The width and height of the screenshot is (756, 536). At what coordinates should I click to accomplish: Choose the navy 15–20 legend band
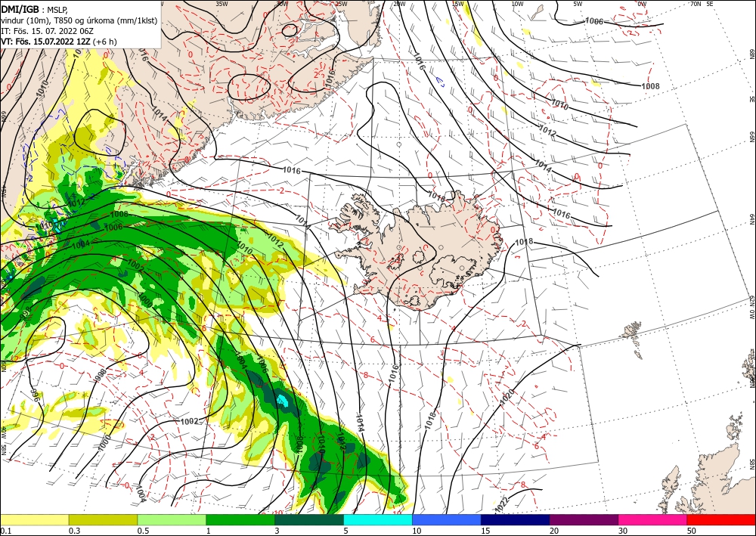click(x=516, y=519)
